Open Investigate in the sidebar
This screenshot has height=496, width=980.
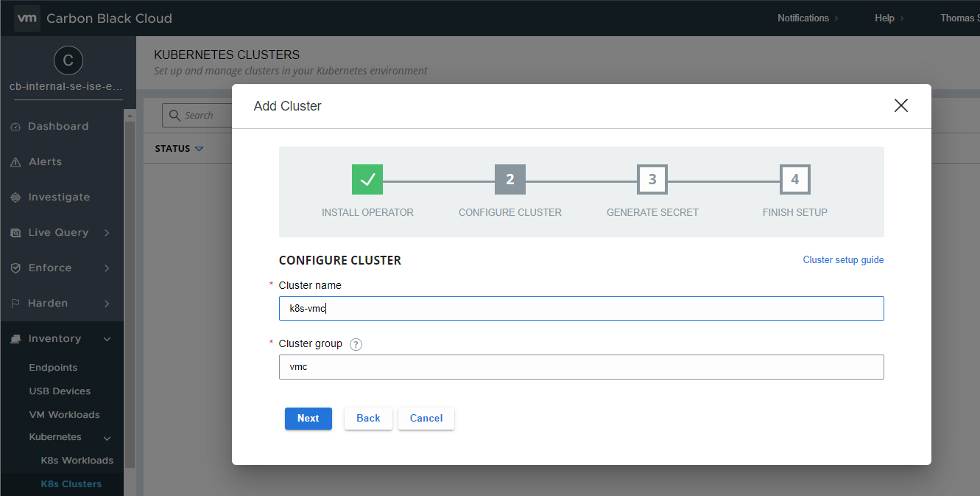[59, 198]
